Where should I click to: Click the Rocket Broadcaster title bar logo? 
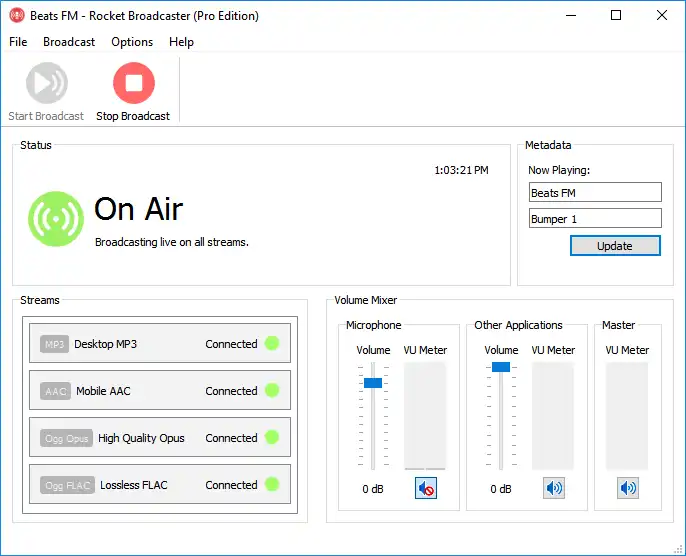(17, 15)
